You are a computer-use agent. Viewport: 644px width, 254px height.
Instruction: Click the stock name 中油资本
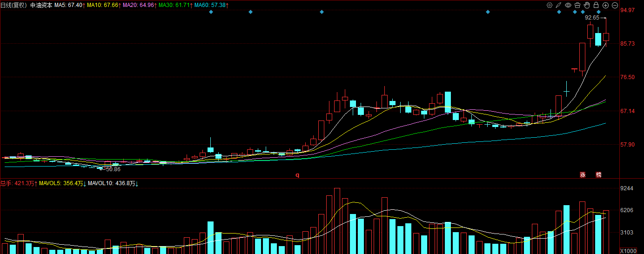pyautogui.click(x=41, y=5)
